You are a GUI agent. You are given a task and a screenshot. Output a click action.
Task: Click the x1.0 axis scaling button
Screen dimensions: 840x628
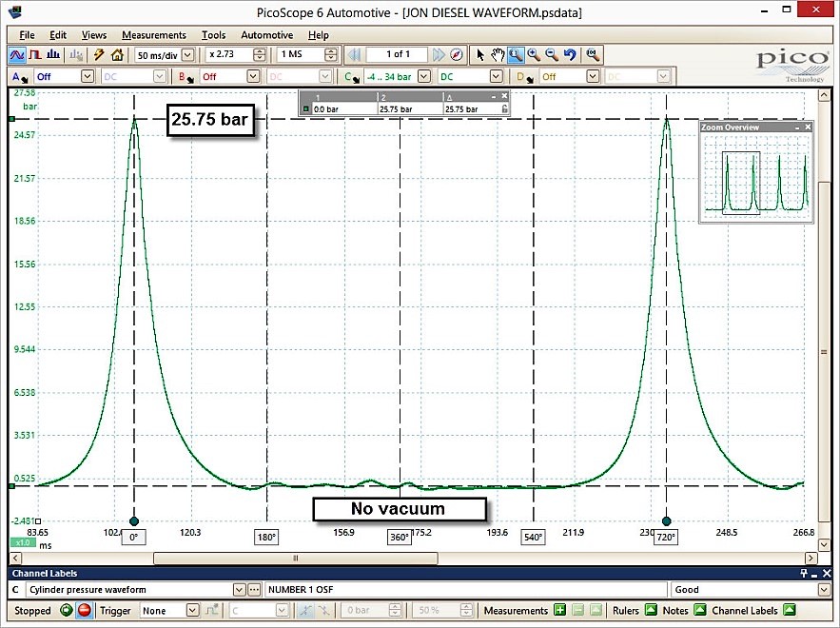pyautogui.click(x=23, y=542)
